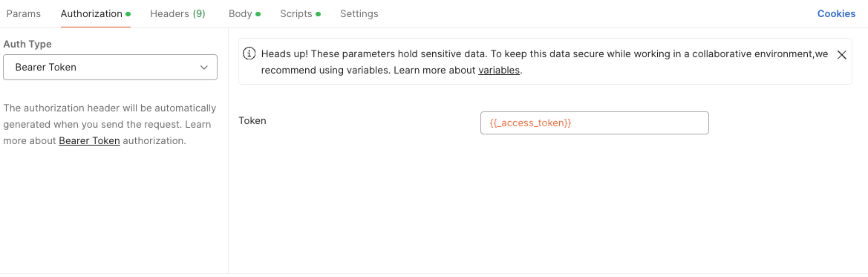Click the Auth Type heading label
Image resolution: width=868 pixels, height=277 pixels.
tap(27, 44)
